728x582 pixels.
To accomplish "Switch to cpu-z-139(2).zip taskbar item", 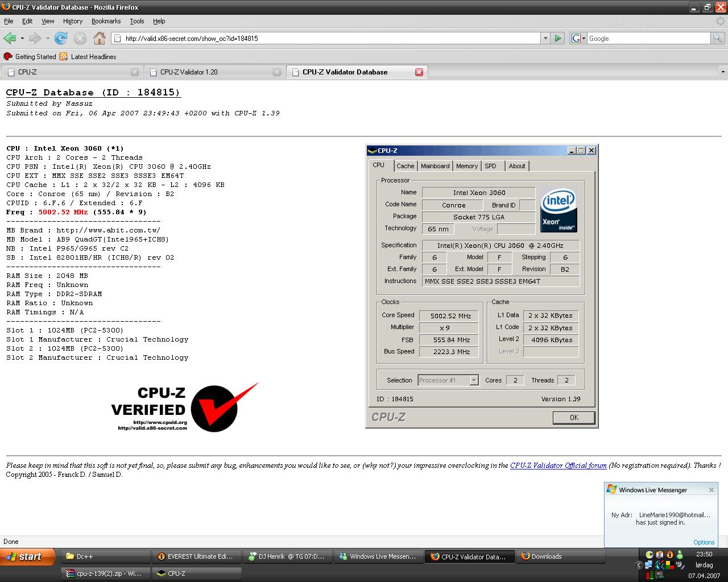I will [x=105, y=573].
